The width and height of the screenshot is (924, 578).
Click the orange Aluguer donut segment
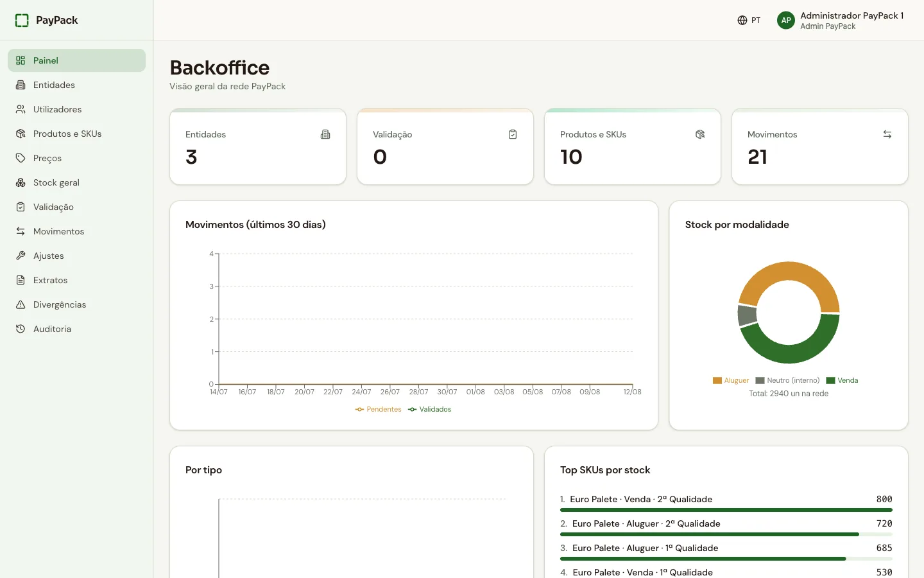[x=789, y=272]
